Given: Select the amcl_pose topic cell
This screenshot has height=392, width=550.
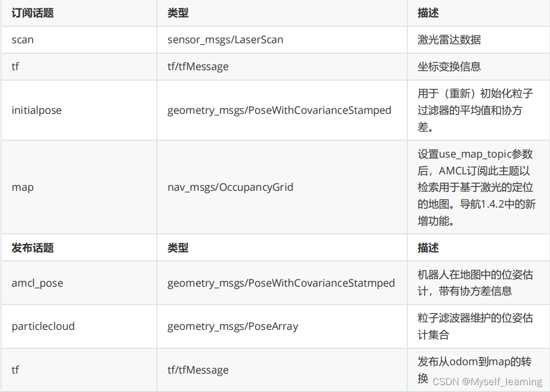Looking at the screenshot, I should (x=79, y=283).
